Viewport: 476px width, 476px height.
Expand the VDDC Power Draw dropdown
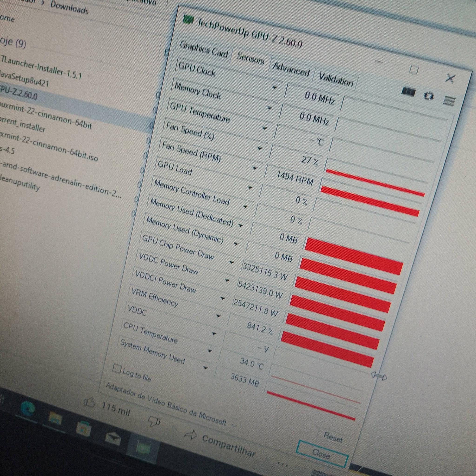pos(227,280)
